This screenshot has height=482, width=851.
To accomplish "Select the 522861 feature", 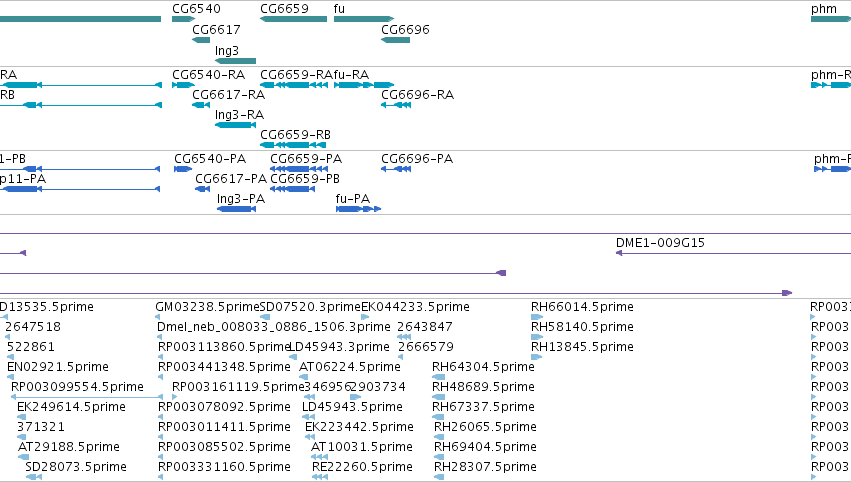I will tap(10, 357).
